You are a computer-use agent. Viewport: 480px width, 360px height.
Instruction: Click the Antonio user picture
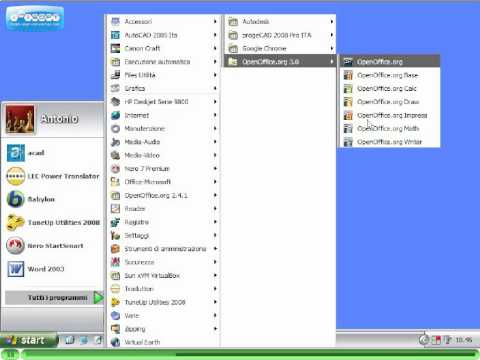pyautogui.click(x=20, y=119)
